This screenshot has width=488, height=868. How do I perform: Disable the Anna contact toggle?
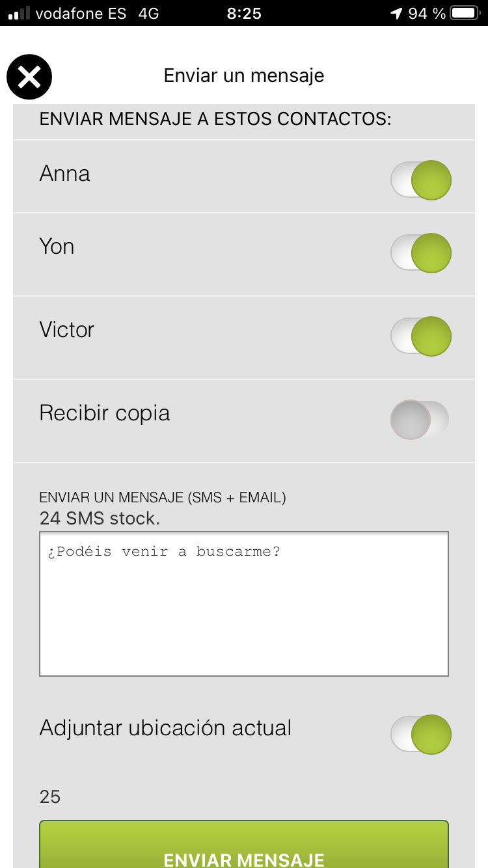click(x=420, y=180)
